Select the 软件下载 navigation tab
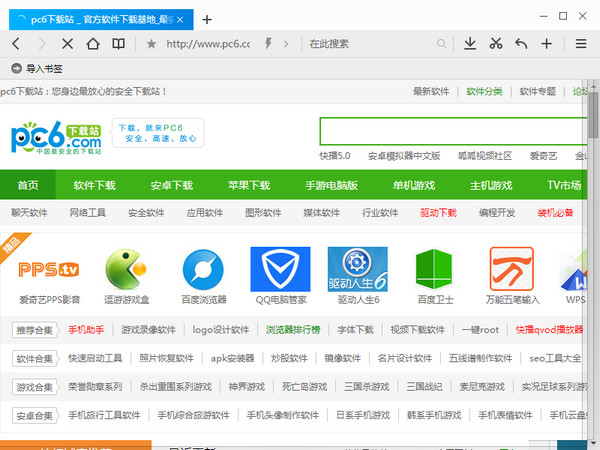 95,185
